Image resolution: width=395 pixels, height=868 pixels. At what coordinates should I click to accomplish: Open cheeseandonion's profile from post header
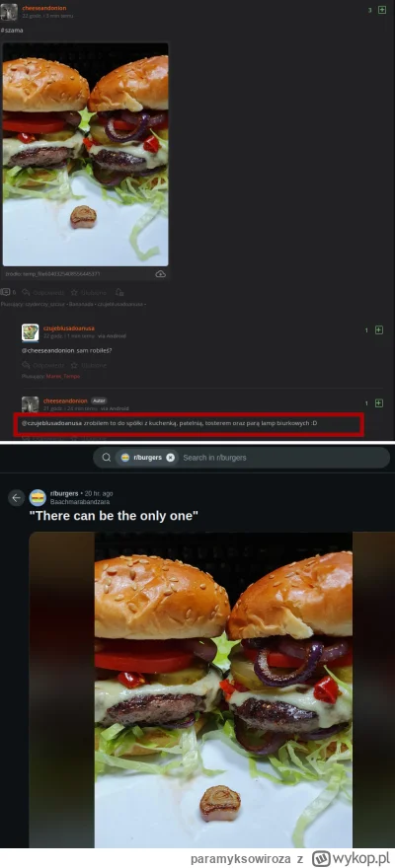click(x=44, y=8)
